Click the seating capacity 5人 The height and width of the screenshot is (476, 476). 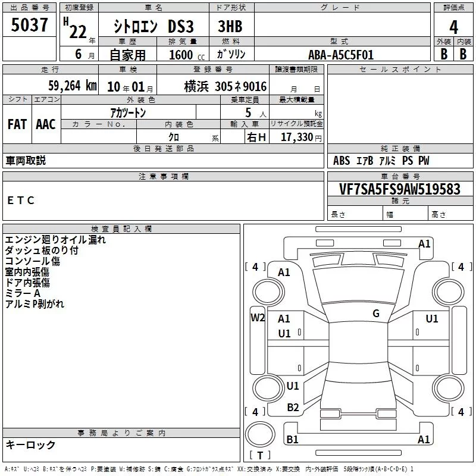pos(255,113)
